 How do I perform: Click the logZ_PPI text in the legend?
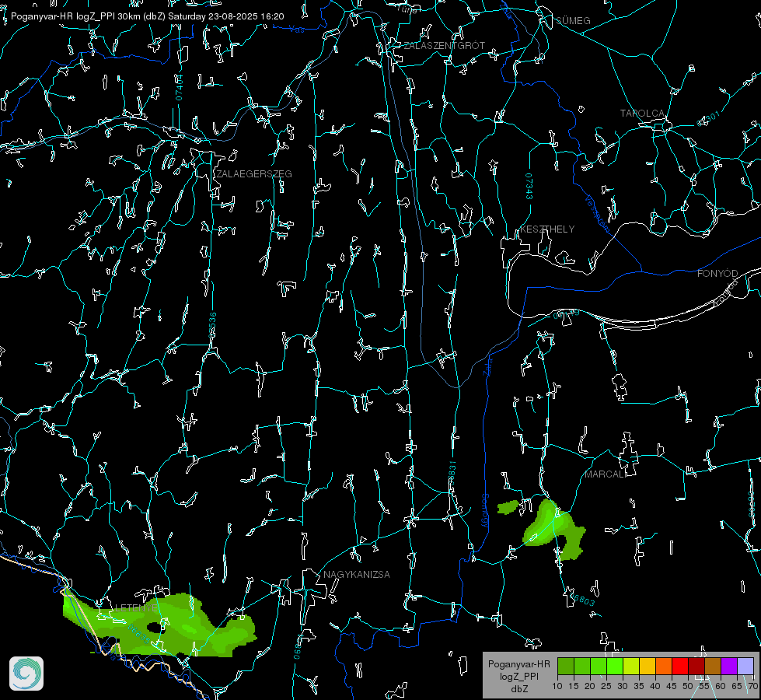pos(518,676)
